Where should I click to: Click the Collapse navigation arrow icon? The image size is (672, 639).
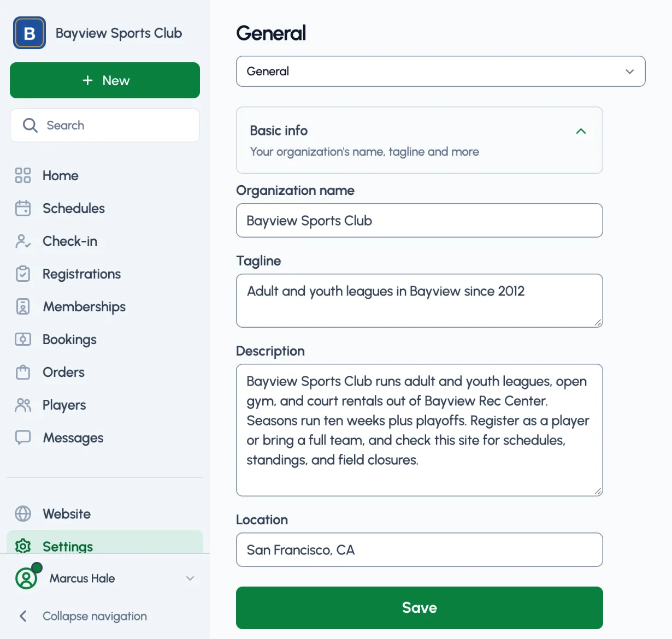(x=23, y=616)
